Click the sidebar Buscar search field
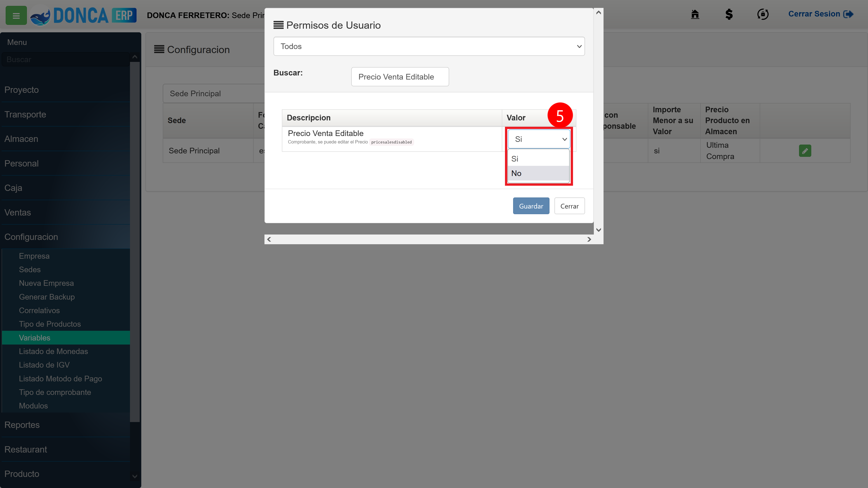This screenshot has height=488, width=868. [x=66, y=60]
